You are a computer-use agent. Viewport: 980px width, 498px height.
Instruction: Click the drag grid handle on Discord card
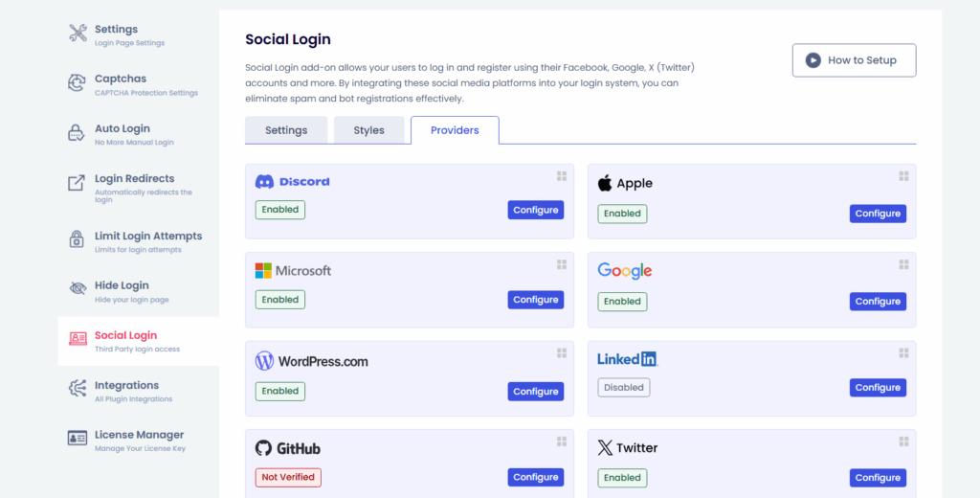[562, 176]
